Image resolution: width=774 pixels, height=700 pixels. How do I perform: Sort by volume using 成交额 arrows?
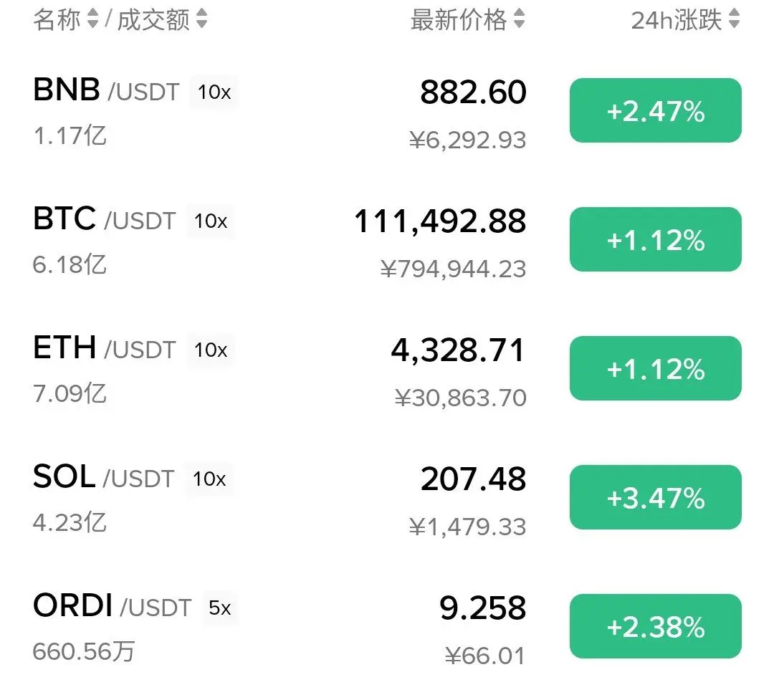point(201,19)
